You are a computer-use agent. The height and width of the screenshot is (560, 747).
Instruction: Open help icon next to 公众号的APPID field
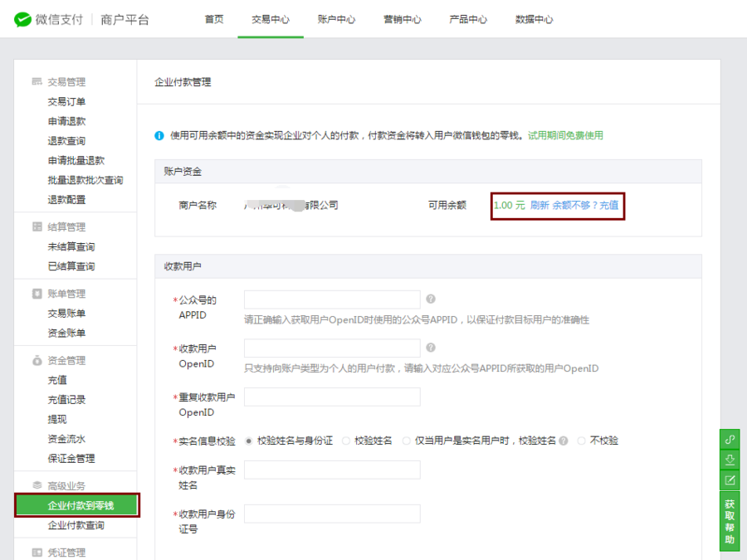pos(431,299)
